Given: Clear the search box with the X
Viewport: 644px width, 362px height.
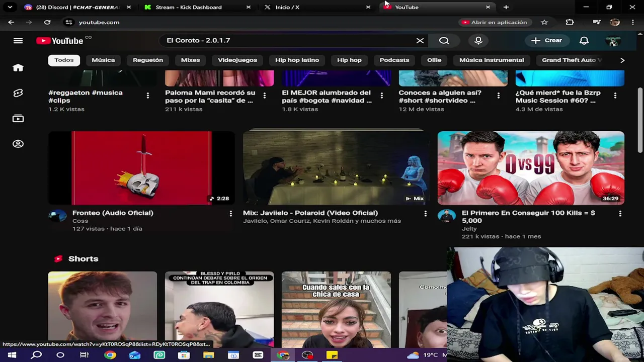Looking at the screenshot, I should coord(420,41).
